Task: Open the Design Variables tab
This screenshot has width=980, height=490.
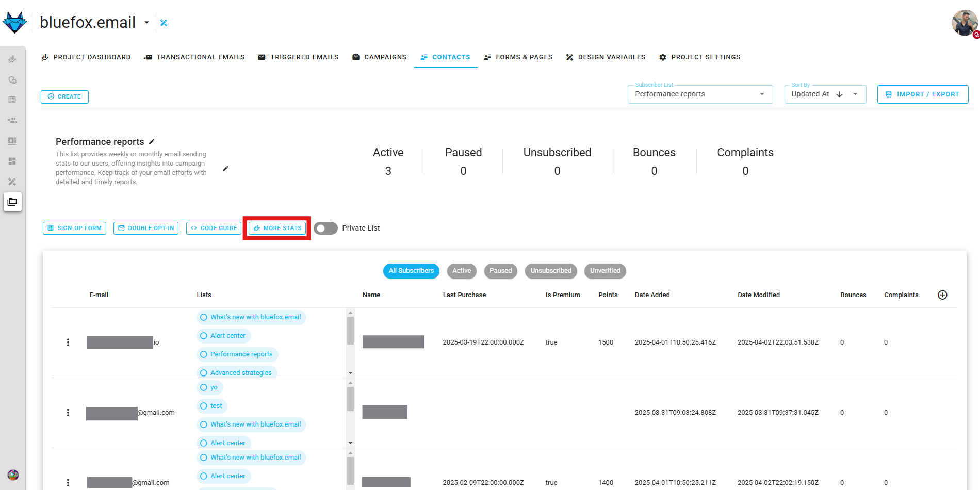Action: click(606, 57)
